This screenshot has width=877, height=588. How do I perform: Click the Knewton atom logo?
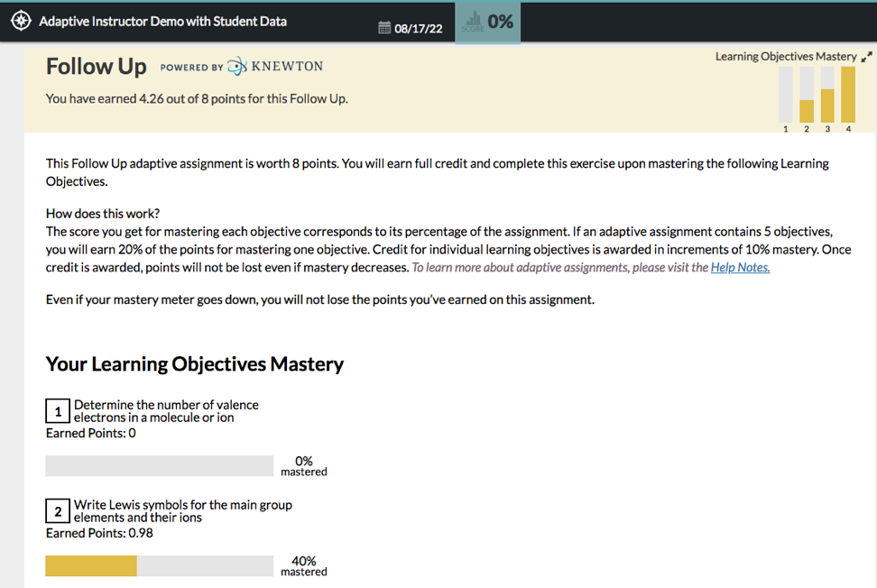click(x=237, y=66)
